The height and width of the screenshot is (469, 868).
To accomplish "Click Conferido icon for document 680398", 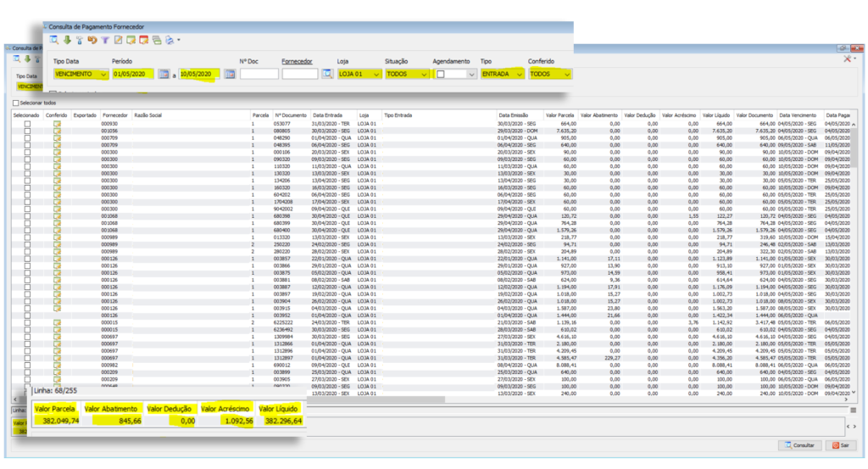I will point(57,216).
